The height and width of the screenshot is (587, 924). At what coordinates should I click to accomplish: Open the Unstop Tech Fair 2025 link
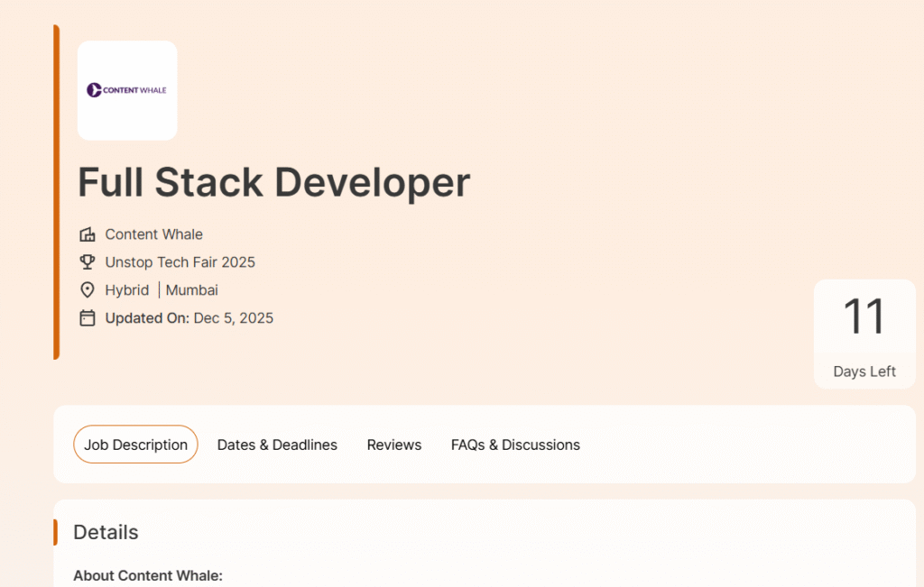[180, 262]
